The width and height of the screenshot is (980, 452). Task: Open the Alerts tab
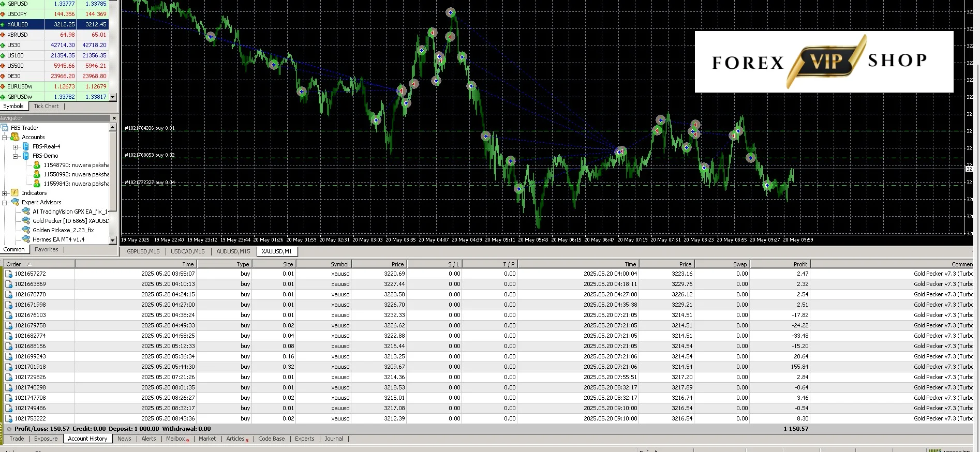tap(149, 439)
